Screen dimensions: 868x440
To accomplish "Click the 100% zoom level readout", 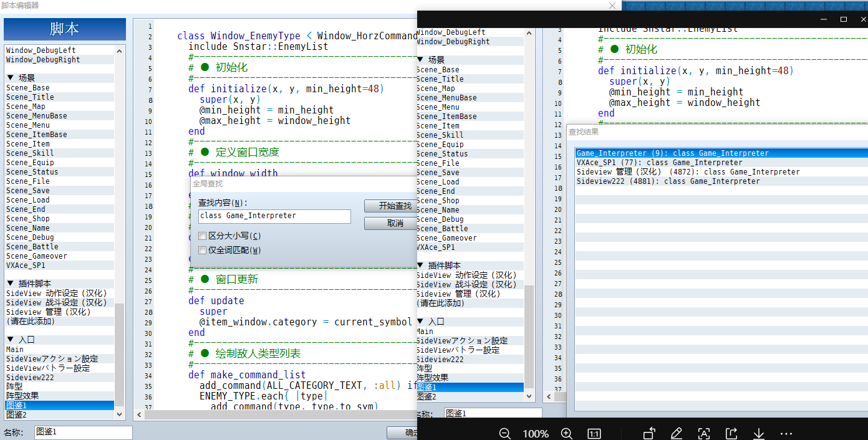I will [x=536, y=434].
